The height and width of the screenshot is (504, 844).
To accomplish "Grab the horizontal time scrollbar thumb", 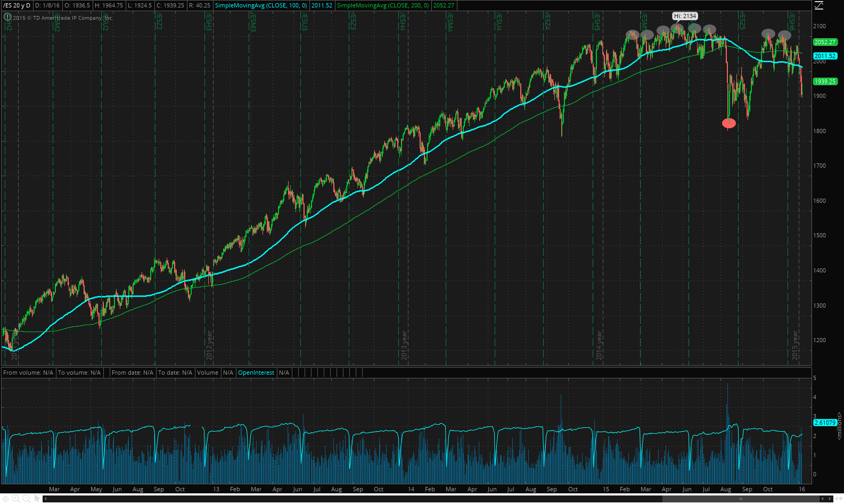I will 741,499.
